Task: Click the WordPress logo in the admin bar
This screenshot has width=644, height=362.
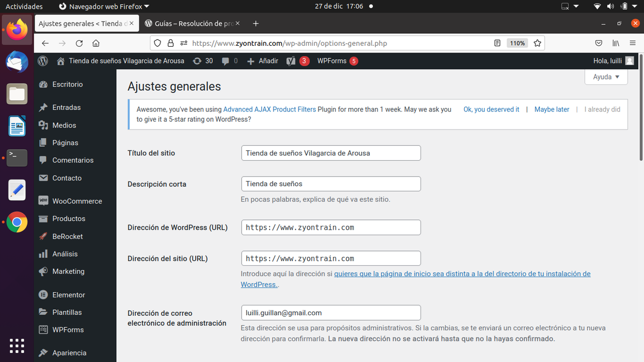Action: (42, 61)
